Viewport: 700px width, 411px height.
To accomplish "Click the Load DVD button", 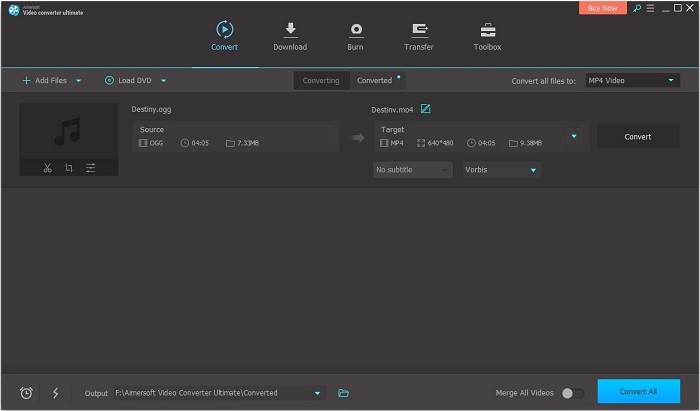I will click(129, 81).
